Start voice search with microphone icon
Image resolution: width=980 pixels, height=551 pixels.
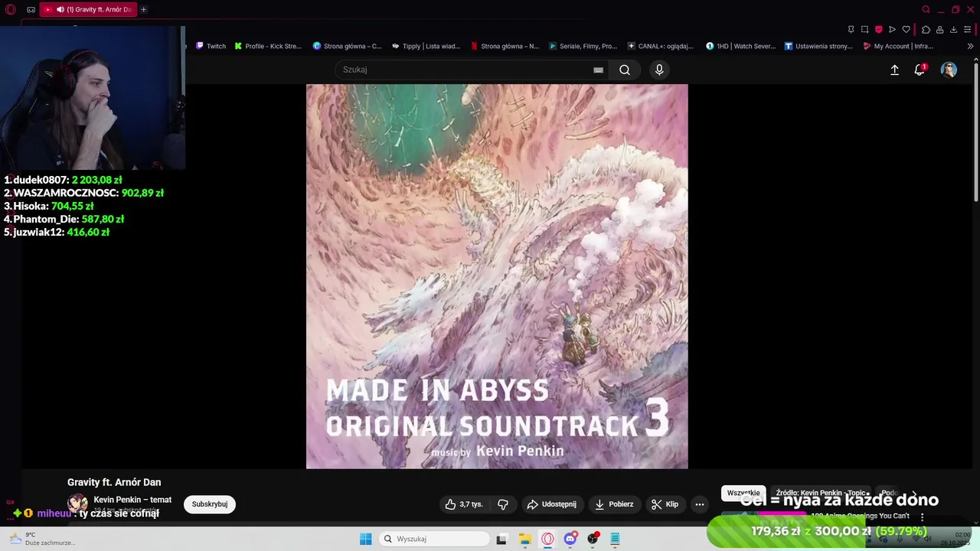click(x=659, y=70)
